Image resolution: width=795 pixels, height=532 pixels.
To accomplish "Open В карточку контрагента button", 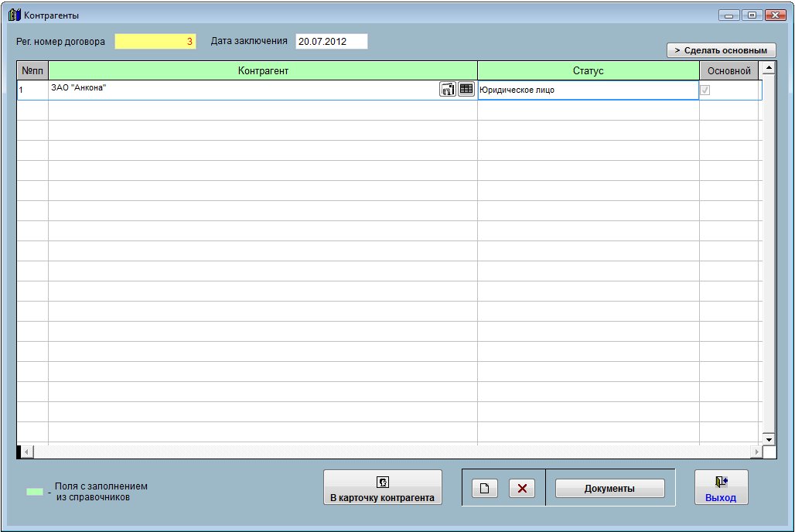I will [383, 487].
